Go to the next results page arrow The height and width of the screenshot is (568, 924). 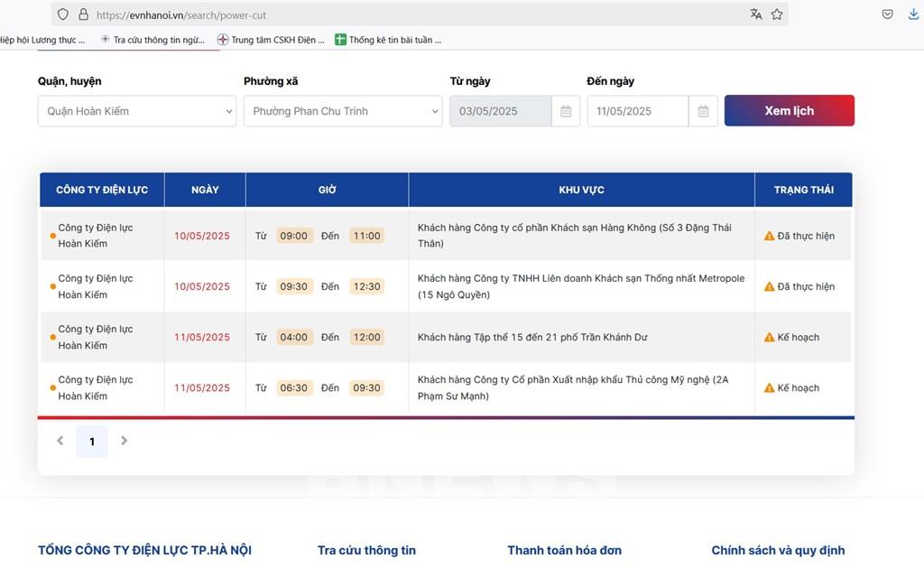pos(125,441)
